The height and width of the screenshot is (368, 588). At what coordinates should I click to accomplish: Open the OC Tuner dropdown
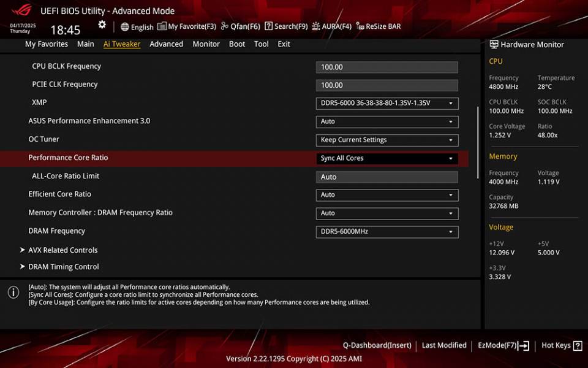click(387, 140)
